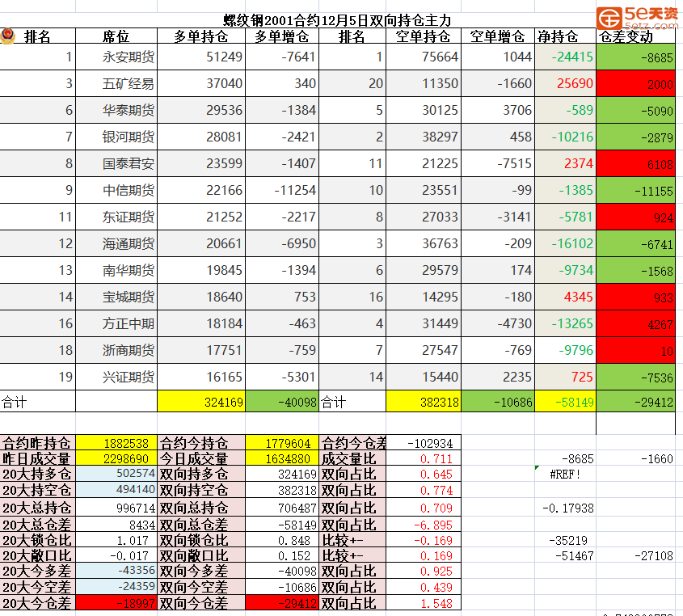
Task: Select the 多单持仓 column header
Action: coord(201,36)
